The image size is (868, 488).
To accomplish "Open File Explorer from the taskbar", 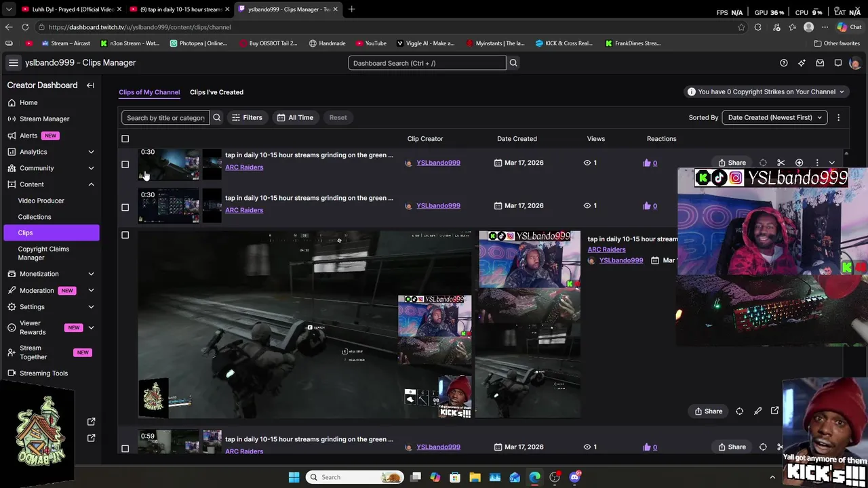I will click(x=475, y=477).
